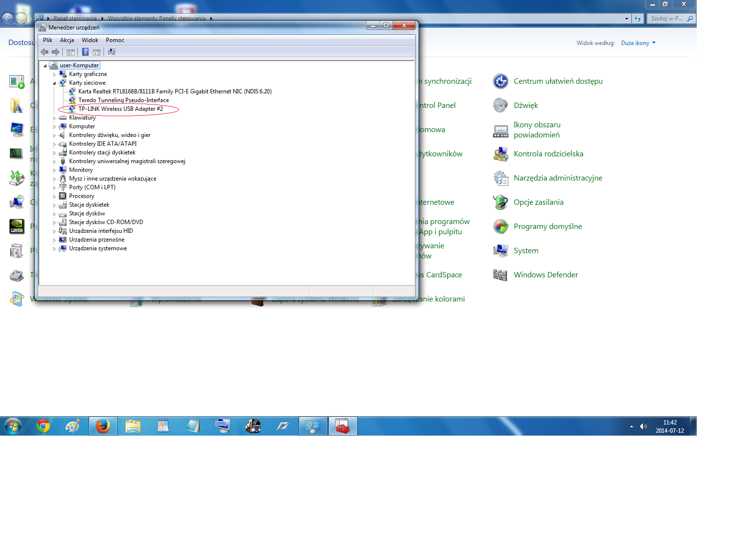Viewport: 747px width, 560px height.
Task: Click the Kontrolery IDE ATA/ATAPI icon
Action: pos(62,144)
